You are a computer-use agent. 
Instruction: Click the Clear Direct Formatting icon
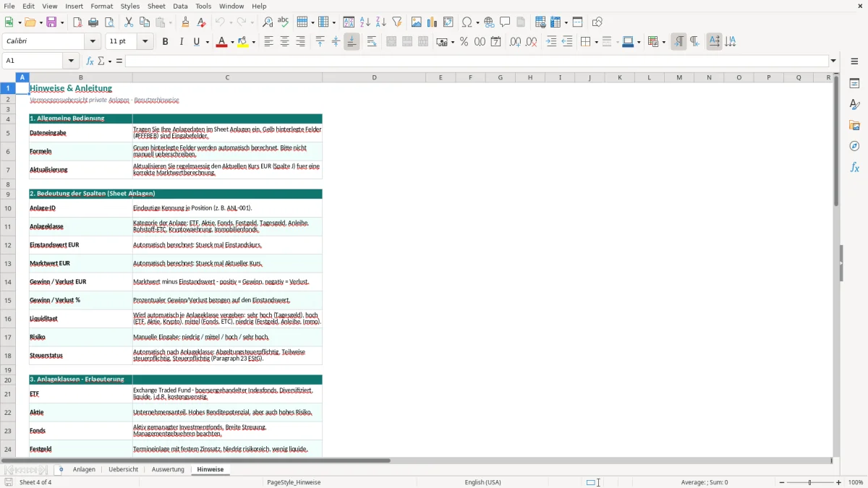(x=201, y=22)
